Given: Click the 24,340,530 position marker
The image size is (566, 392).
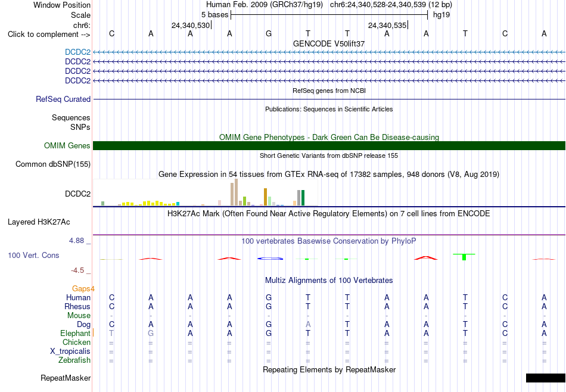Looking at the screenshot, I should tap(191, 25).
